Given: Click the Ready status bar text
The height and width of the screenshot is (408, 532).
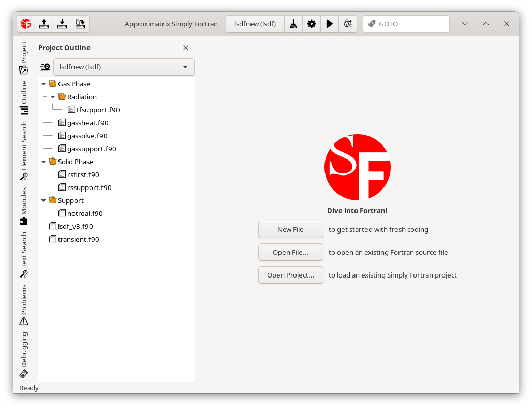Looking at the screenshot, I should tap(29, 388).
